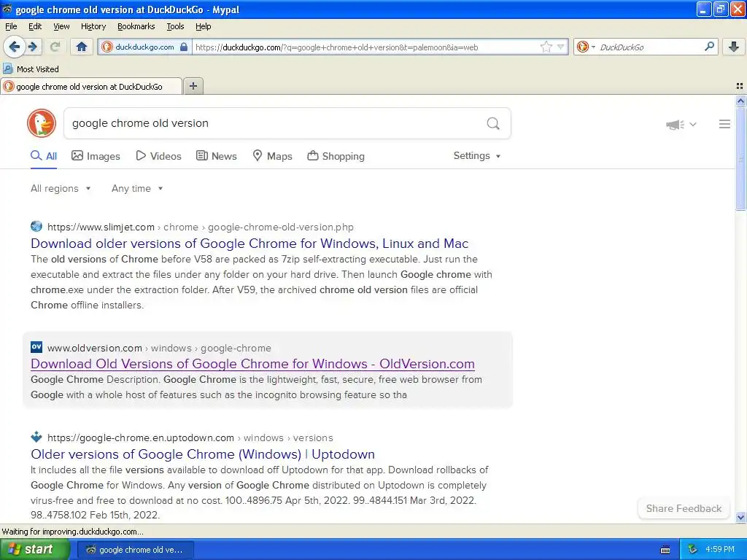Open the list all tabs grid icon

[740, 86]
